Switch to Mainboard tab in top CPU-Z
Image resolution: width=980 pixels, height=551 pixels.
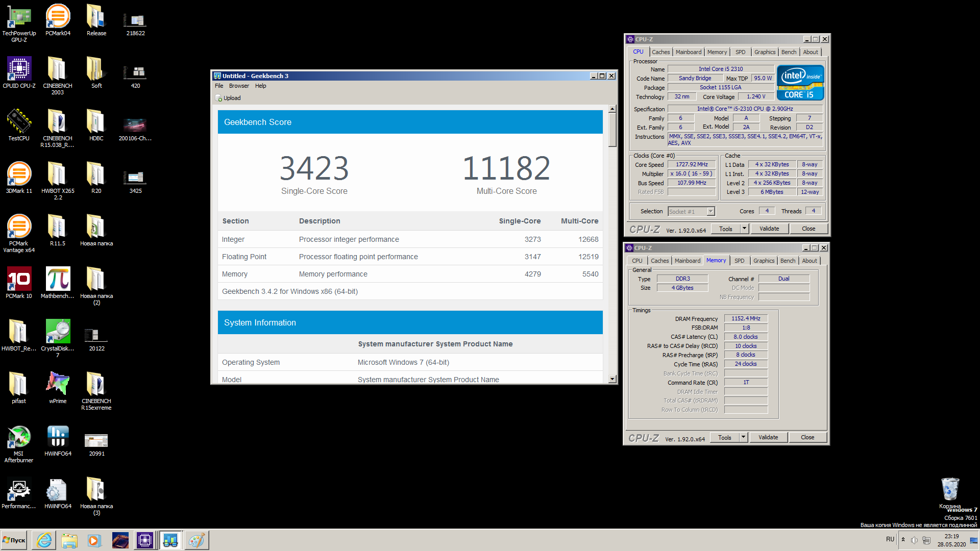pos(688,52)
